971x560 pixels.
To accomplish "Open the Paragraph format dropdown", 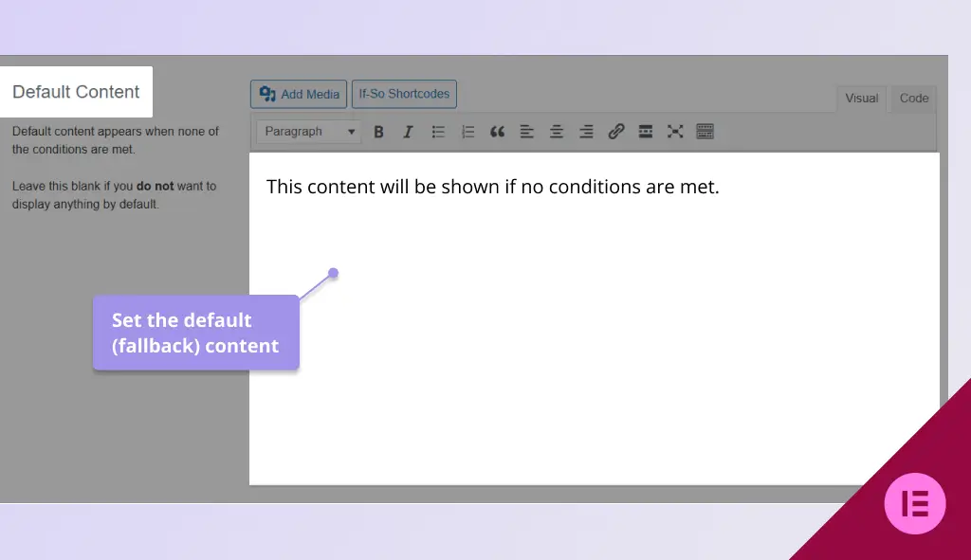I will 307,131.
